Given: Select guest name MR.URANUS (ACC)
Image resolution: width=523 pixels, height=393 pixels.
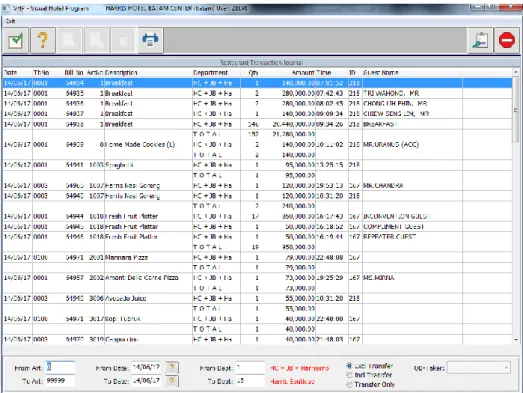Looking at the screenshot, I should coord(391,144).
